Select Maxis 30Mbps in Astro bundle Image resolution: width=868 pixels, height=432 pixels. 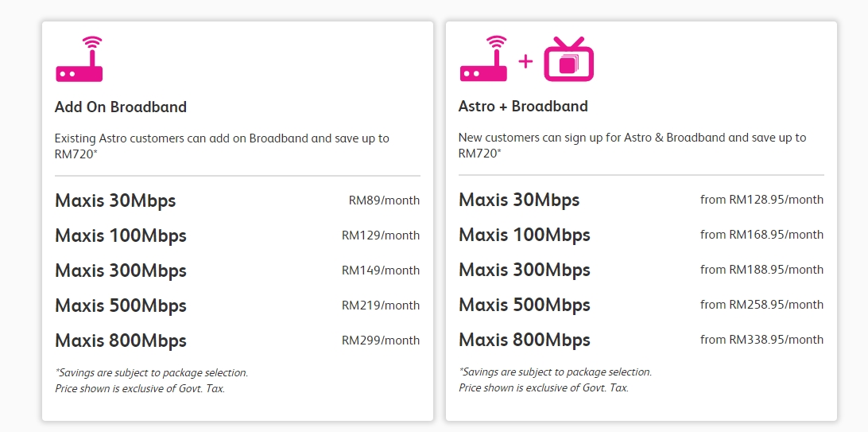tap(519, 200)
